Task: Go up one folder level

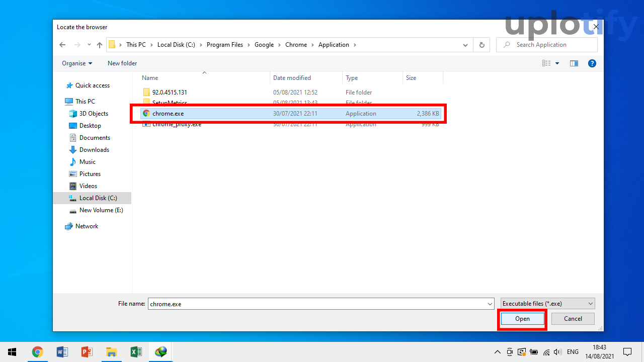Action: point(100,45)
